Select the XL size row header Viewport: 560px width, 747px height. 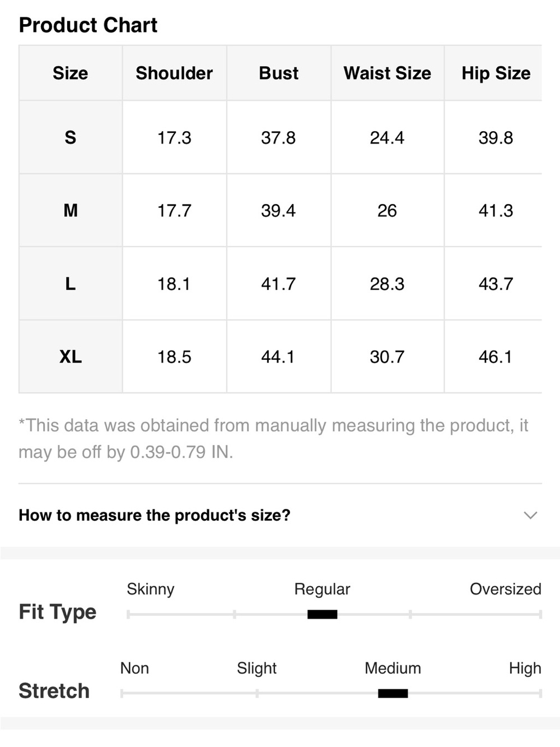tap(71, 356)
